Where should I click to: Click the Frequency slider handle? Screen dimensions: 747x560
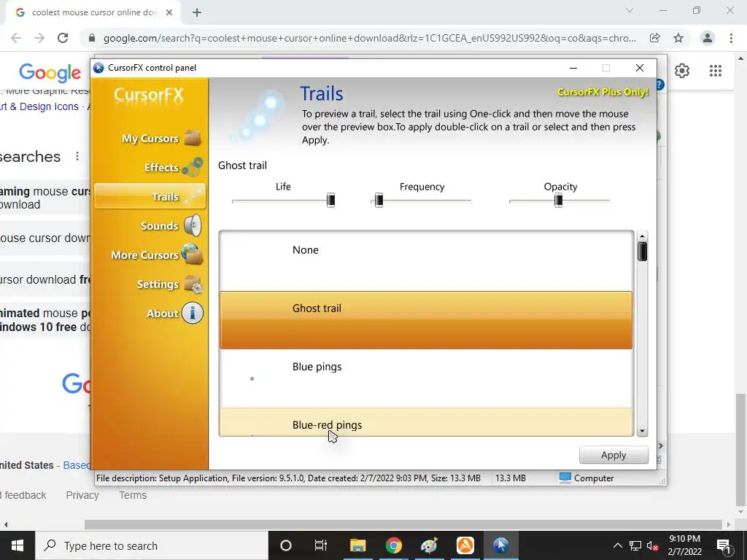pyautogui.click(x=379, y=200)
